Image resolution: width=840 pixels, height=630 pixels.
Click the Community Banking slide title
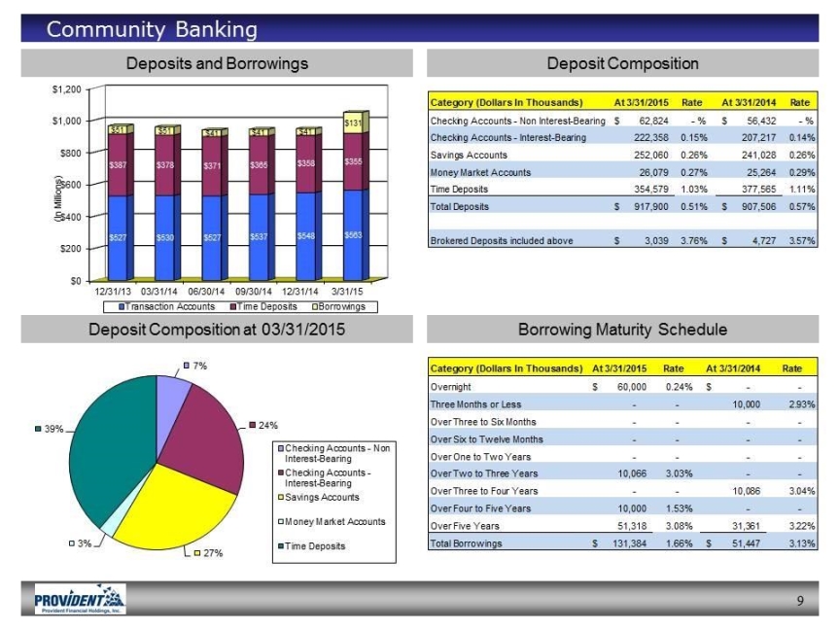152,29
